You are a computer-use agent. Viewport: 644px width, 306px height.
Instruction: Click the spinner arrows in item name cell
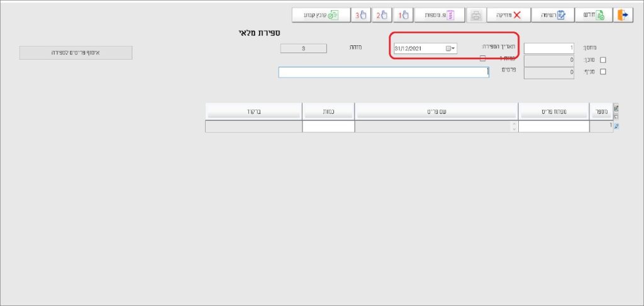[514, 127]
